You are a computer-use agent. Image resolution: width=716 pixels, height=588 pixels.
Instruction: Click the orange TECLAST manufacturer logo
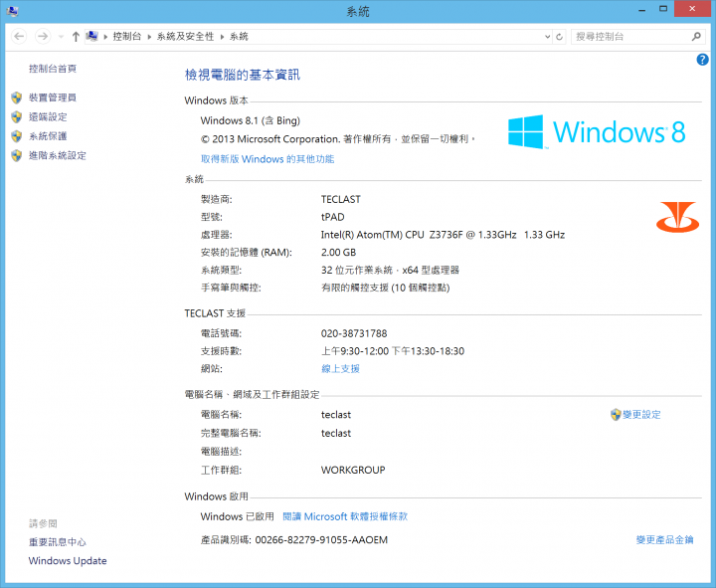[x=677, y=217]
